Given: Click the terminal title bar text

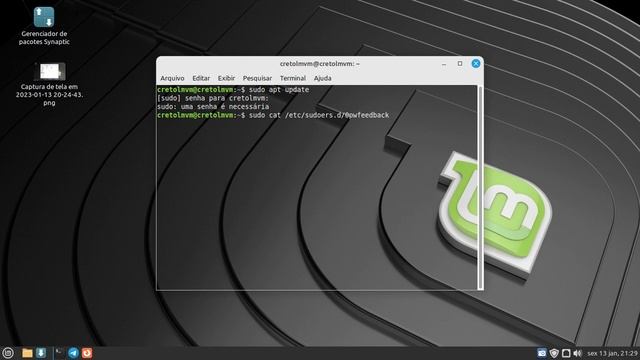Looking at the screenshot, I should [320, 64].
